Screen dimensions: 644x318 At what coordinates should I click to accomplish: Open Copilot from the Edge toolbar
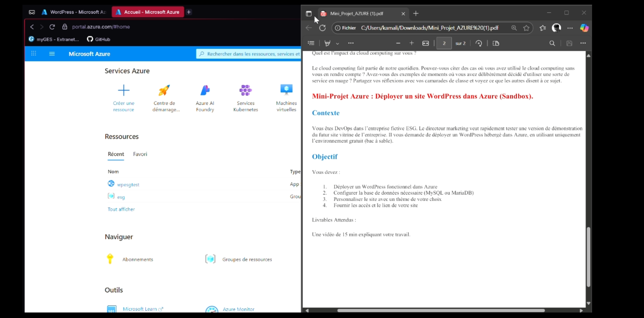584,28
